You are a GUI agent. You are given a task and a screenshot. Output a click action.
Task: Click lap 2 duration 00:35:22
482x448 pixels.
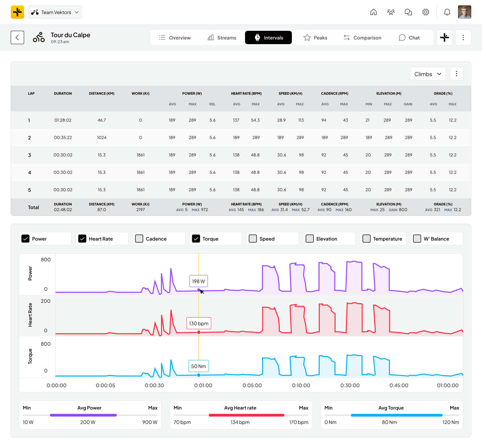click(x=63, y=138)
